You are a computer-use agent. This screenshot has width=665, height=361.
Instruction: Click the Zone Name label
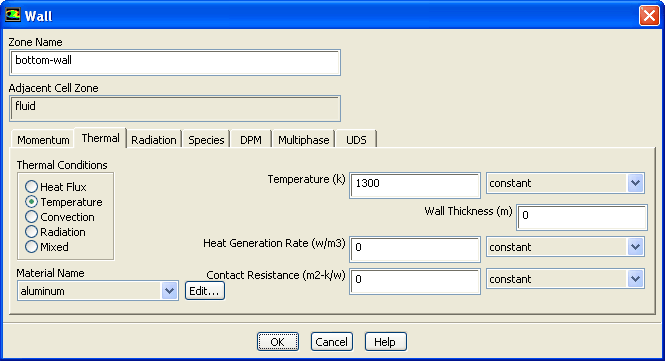tap(35, 42)
